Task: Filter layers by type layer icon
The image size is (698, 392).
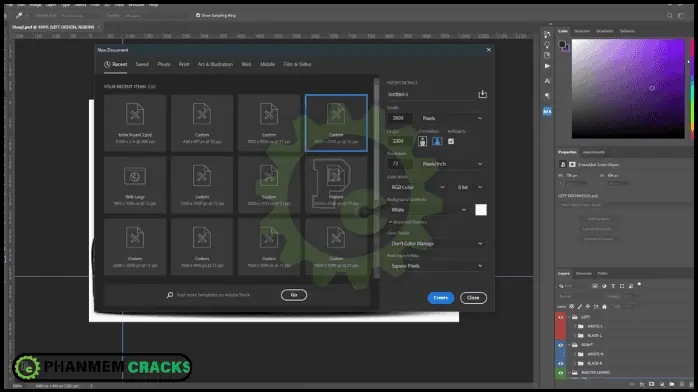Action: tap(613, 286)
